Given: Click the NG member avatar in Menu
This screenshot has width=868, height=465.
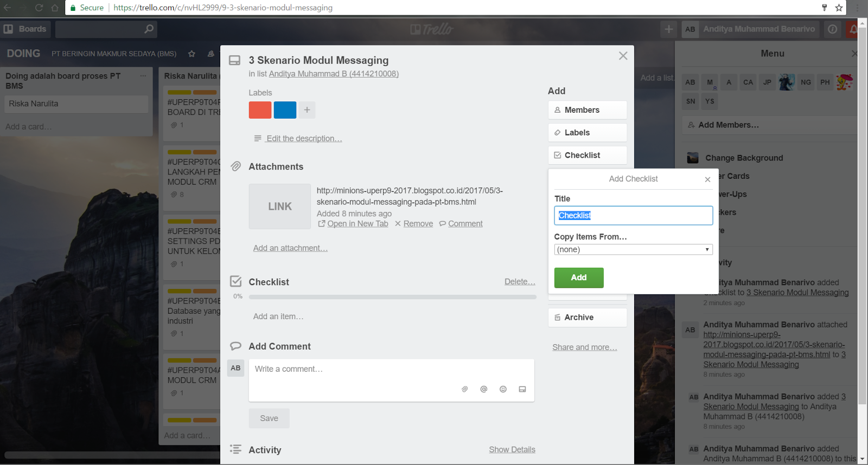Looking at the screenshot, I should click(806, 82).
